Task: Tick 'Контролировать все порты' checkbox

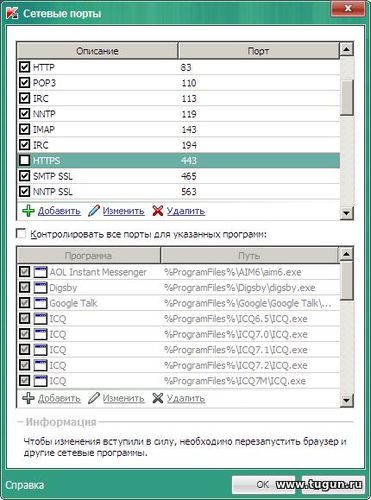Action: [x=21, y=234]
